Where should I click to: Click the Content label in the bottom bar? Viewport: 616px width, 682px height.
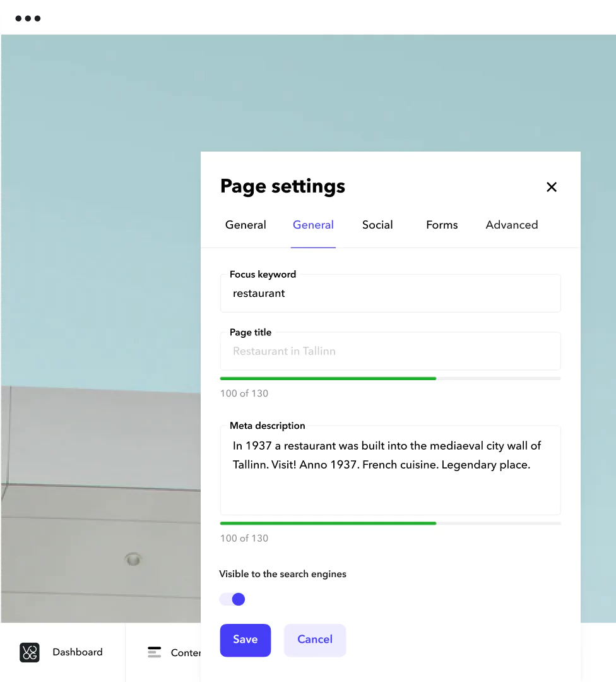pyautogui.click(x=187, y=652)
